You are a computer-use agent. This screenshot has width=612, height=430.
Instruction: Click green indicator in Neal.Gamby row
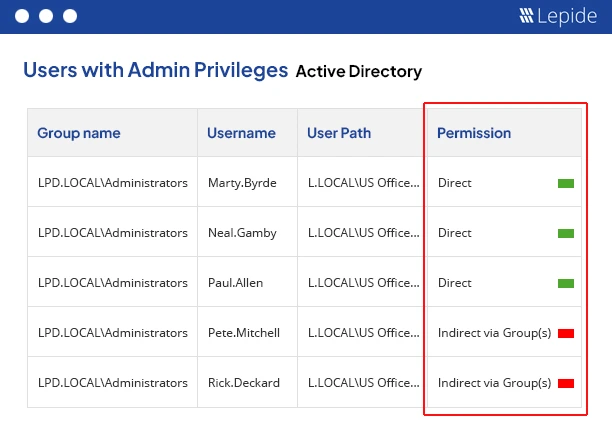566,233
